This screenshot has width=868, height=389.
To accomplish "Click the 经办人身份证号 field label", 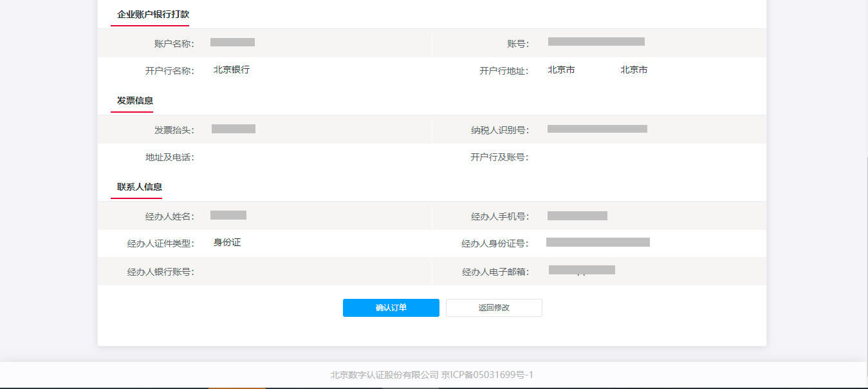I will [x=495, y=243].
